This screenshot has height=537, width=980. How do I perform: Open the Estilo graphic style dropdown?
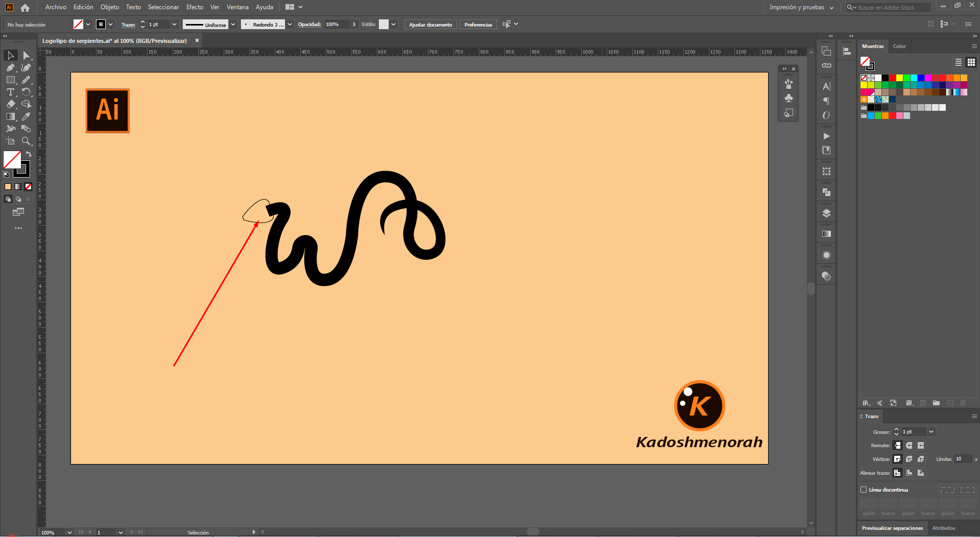(x=393, y=25)
